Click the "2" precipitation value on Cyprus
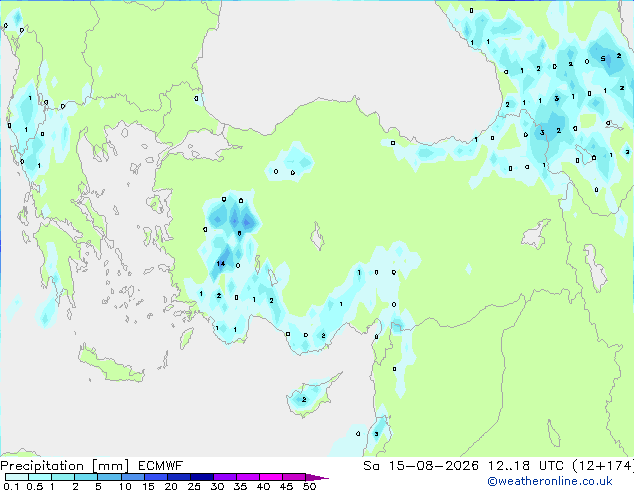The width and height of the screenshot is (634, 490). click(x=304, y=399)
